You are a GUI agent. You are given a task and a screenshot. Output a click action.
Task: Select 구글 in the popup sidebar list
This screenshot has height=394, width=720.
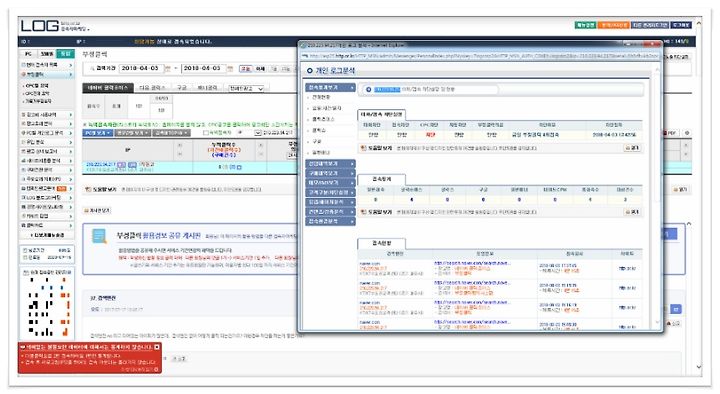317,141
